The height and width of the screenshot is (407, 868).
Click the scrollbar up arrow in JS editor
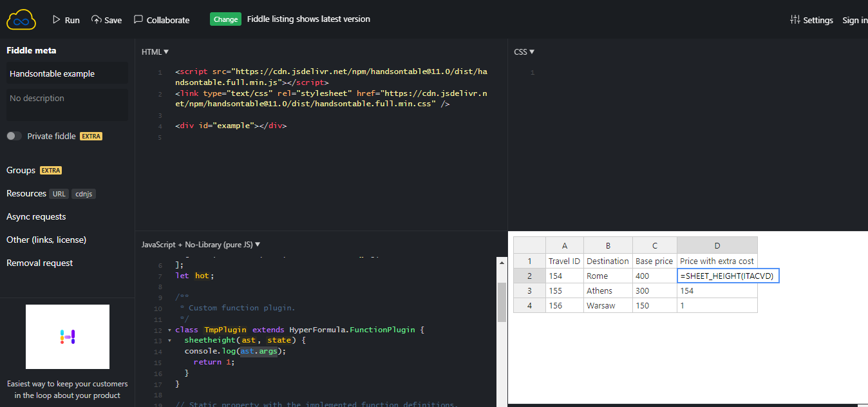[x=502, y=261]
